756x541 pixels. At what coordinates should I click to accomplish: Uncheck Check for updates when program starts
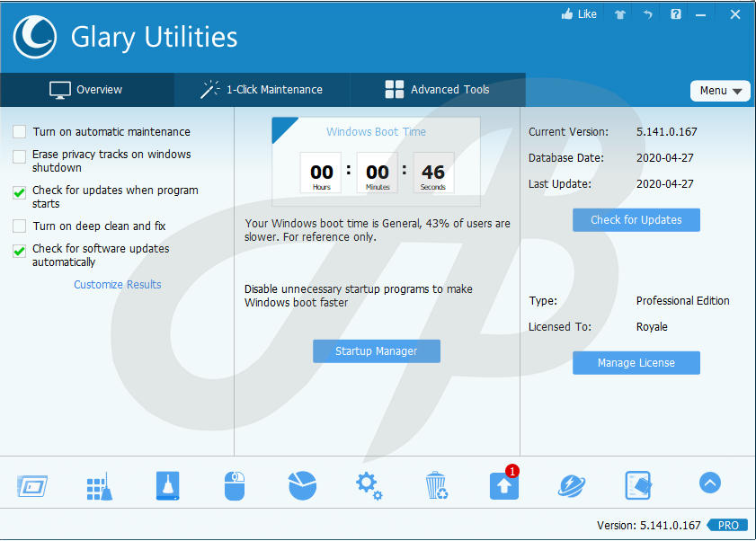(x=19, y=193)
